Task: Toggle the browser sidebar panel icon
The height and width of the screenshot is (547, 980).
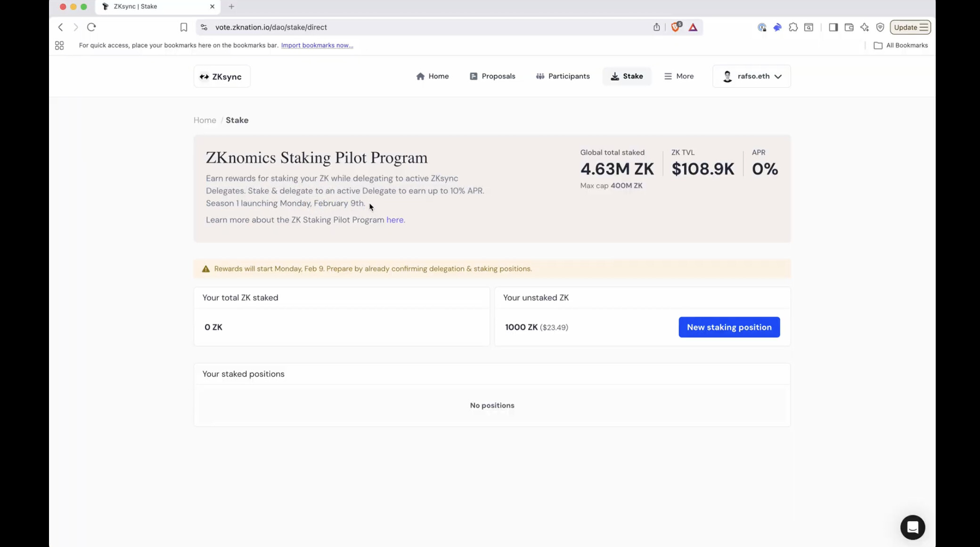Action: point(833,27)
